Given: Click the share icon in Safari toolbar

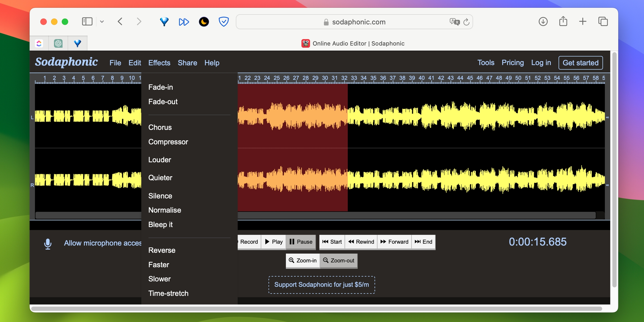Looking at the screenshot, I should [563, 21].
